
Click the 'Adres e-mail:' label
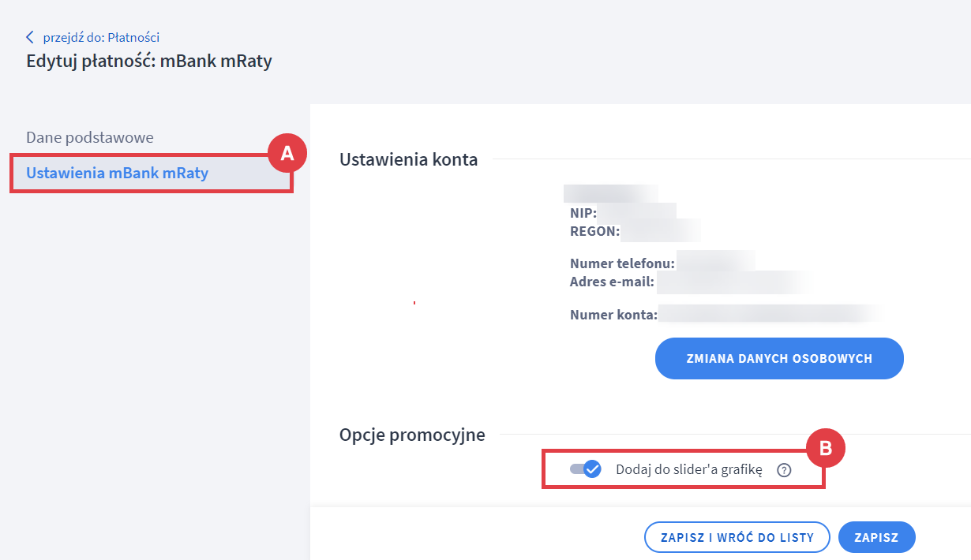(x=613, y=282)
